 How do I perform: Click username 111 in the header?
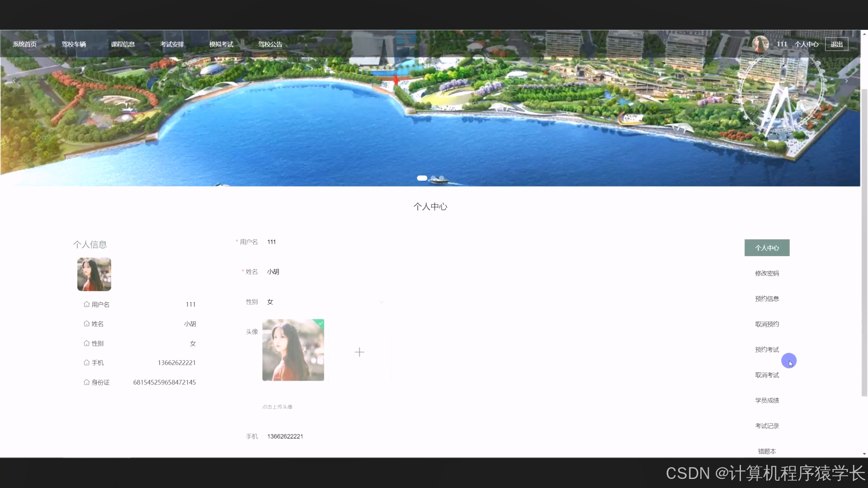click(782, 44)
